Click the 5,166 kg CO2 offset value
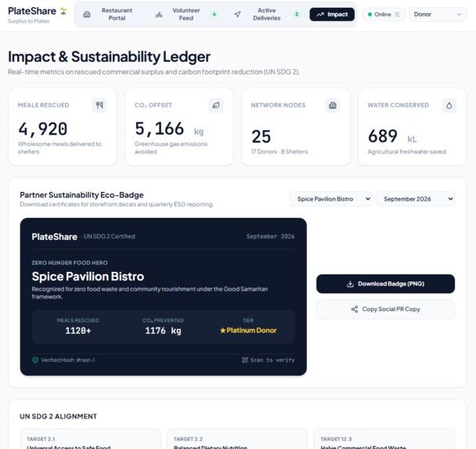476x449 pixels. click(169, 129)
